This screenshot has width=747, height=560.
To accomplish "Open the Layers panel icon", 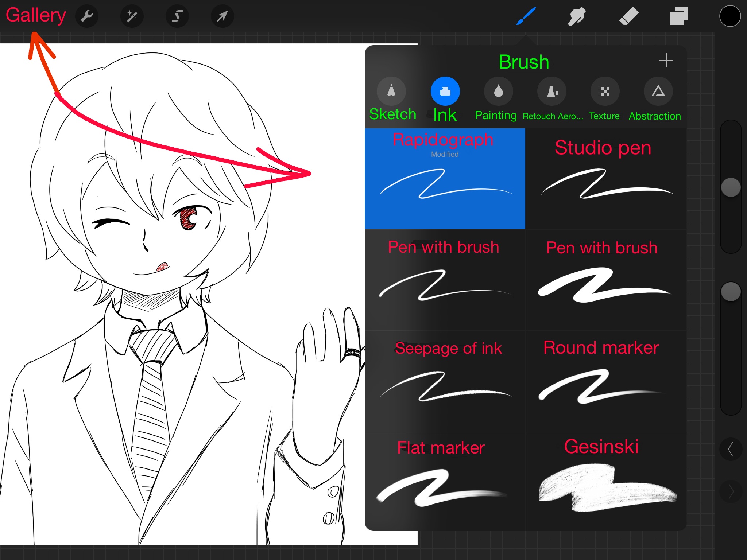I will 678,16.
